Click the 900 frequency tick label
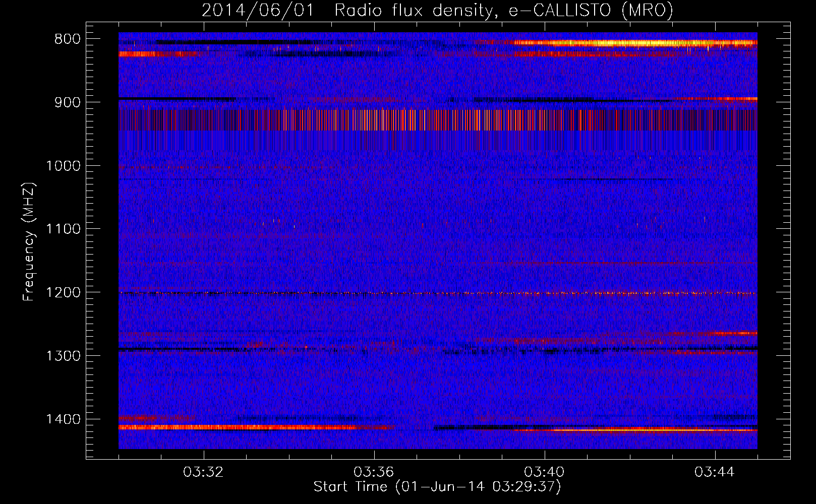The height and width of the screenshot is (504, 816). click(67, 102)
